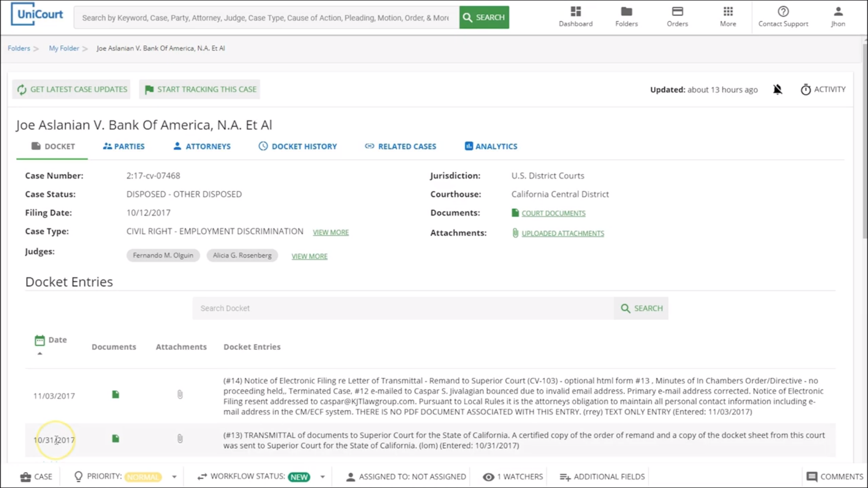Expand Judges list with View More

tap(309, 256)
